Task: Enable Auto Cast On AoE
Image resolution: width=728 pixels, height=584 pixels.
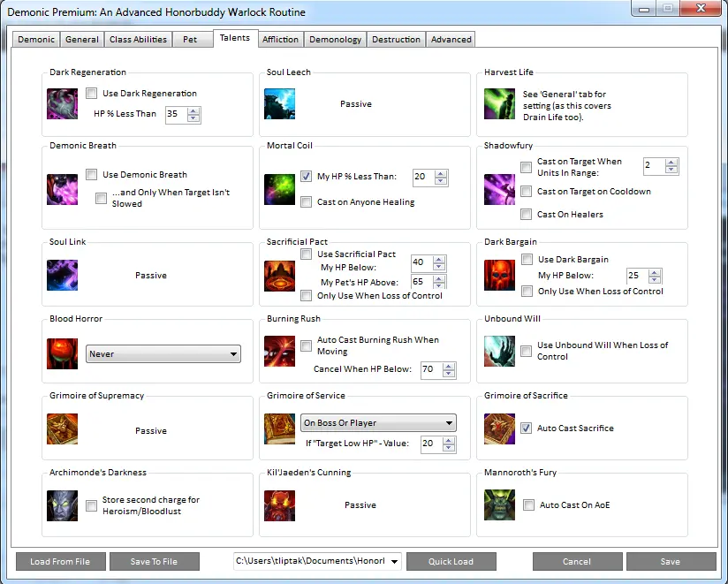Action: 529,505
